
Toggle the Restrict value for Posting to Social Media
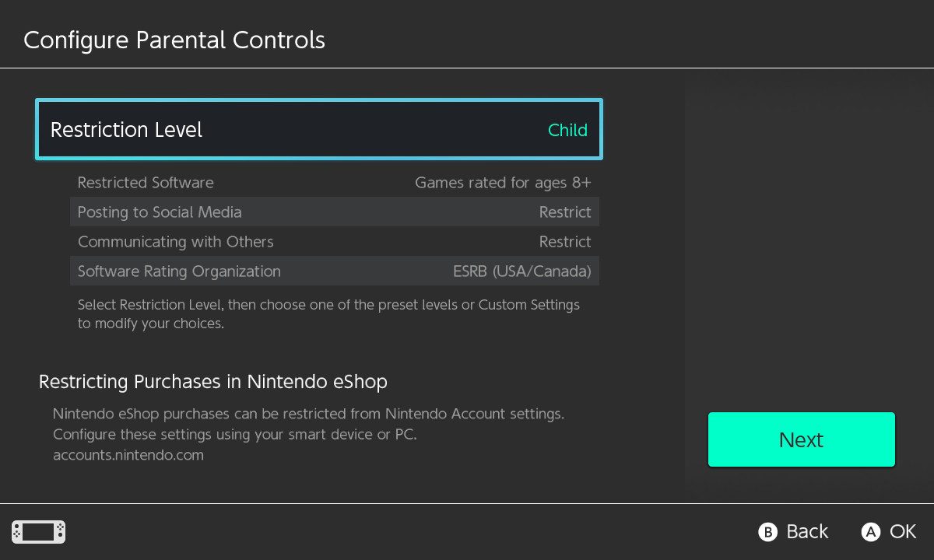coord(565,212)
